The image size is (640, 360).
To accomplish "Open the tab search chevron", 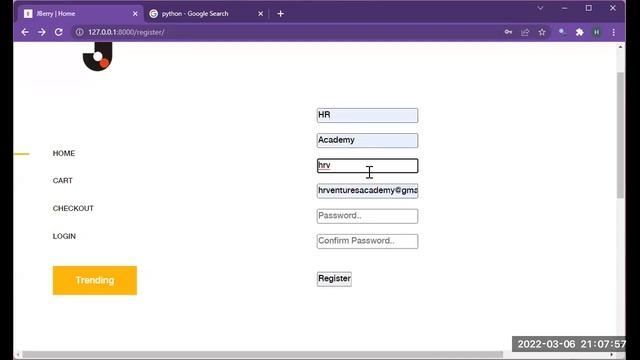I will [540, 8].
